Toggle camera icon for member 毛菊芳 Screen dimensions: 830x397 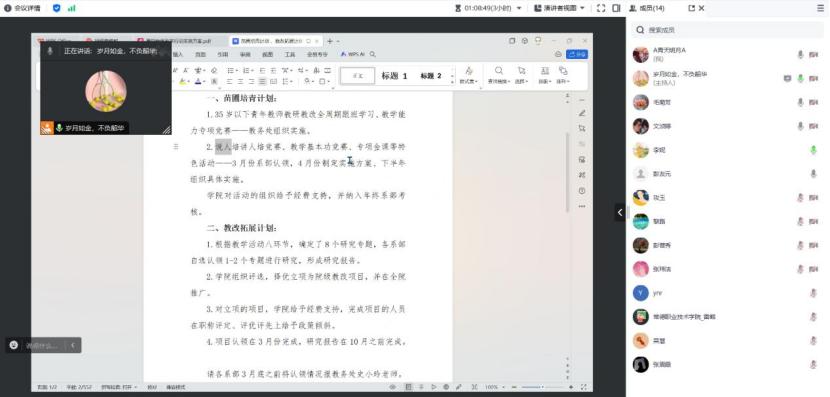tap(814, 102)
